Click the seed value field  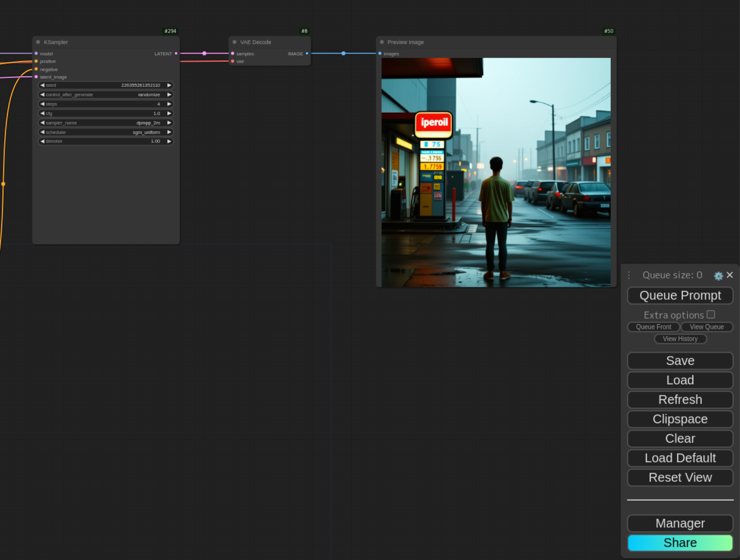(x=106, y=85)
